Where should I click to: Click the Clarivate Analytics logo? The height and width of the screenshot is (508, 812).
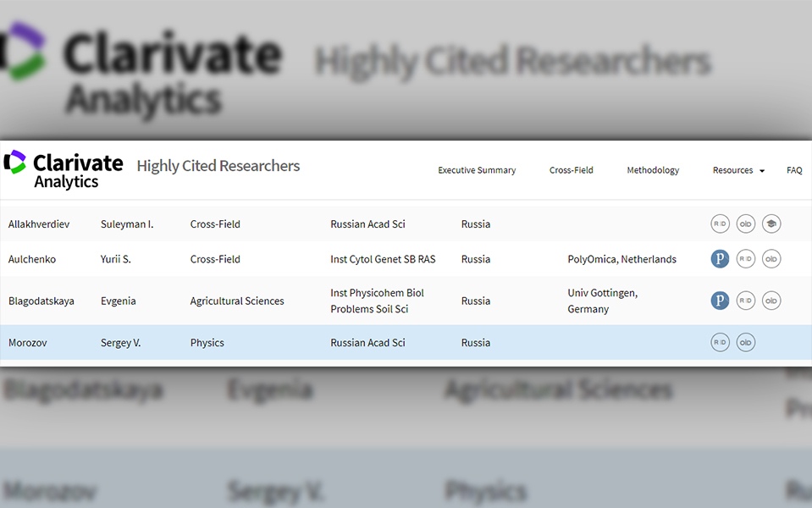(x=64, y=170)
